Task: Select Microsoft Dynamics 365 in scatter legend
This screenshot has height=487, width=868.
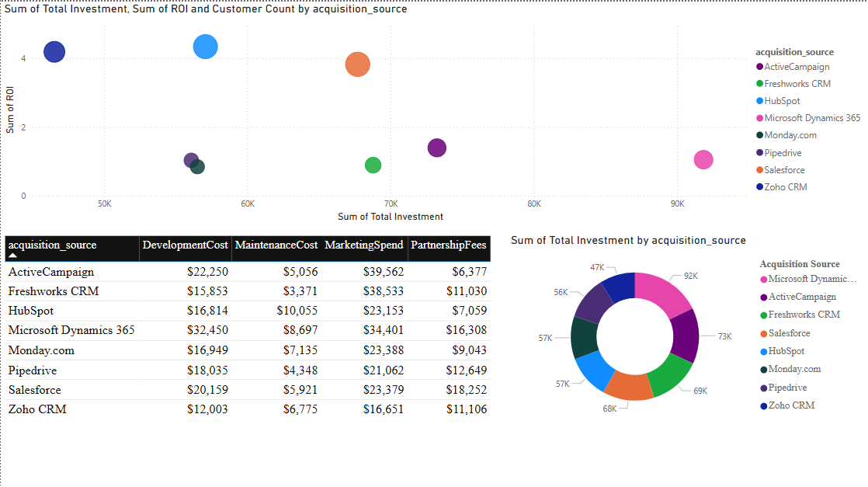Action: point(808,118)
